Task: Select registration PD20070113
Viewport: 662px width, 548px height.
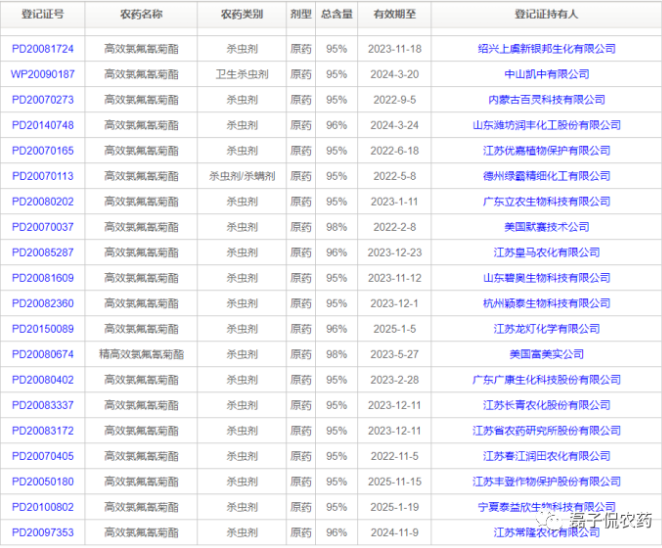Action: pos(42,176)
